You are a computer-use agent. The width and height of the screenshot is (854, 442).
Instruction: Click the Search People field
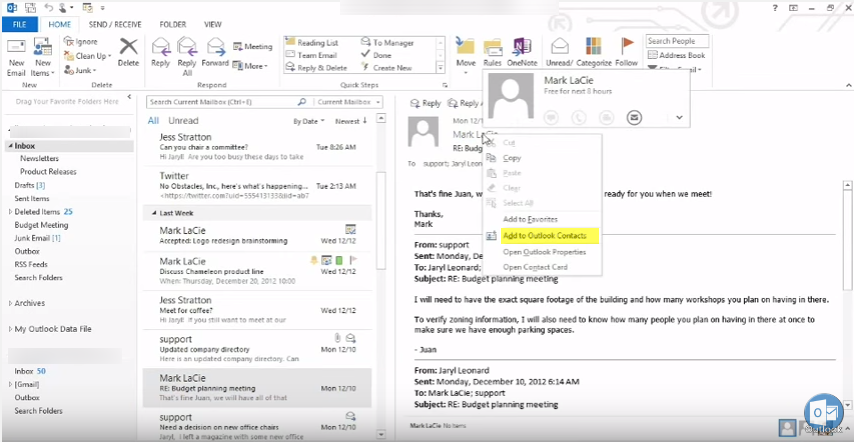(x=677, y=41)
